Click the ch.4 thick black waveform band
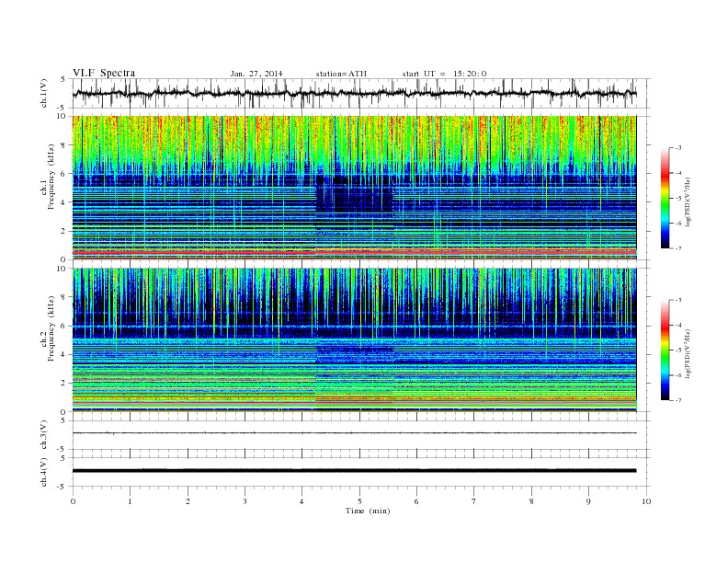 pyautogui.click(x=354, y=471)
